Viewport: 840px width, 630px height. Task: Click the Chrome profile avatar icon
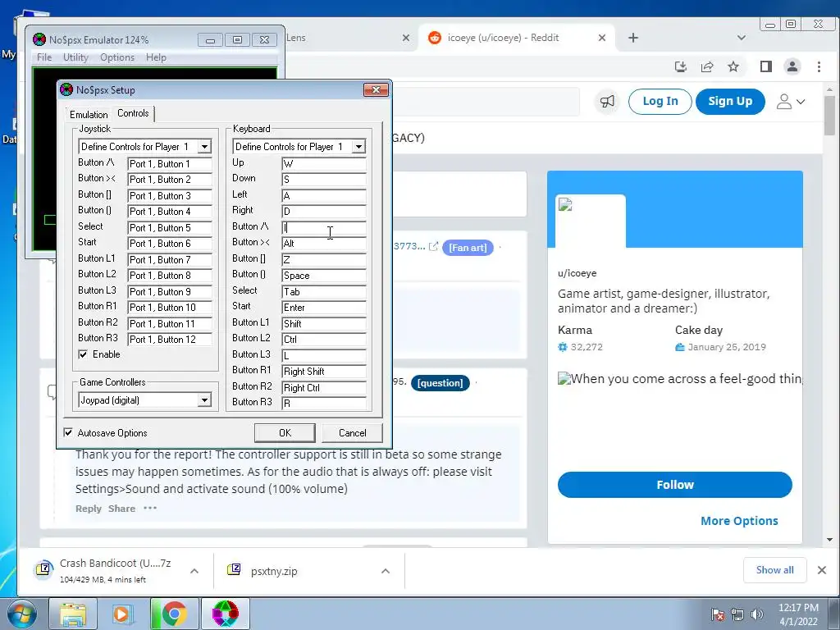[x=792, y=66]
